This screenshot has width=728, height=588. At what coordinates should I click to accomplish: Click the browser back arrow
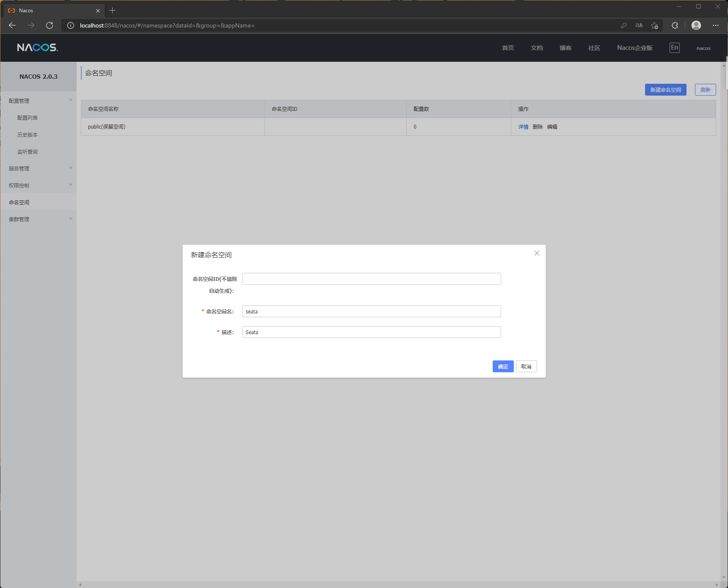click(12, 25)
